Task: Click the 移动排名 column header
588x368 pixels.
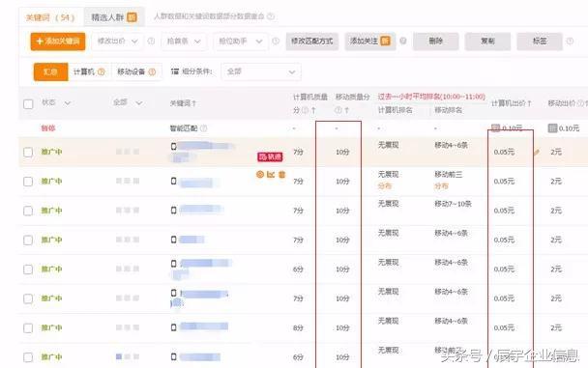Action: pos(448,110)
